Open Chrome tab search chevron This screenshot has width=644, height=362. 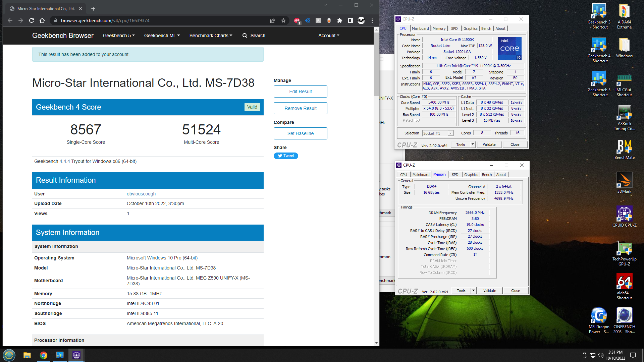point(325,5)
